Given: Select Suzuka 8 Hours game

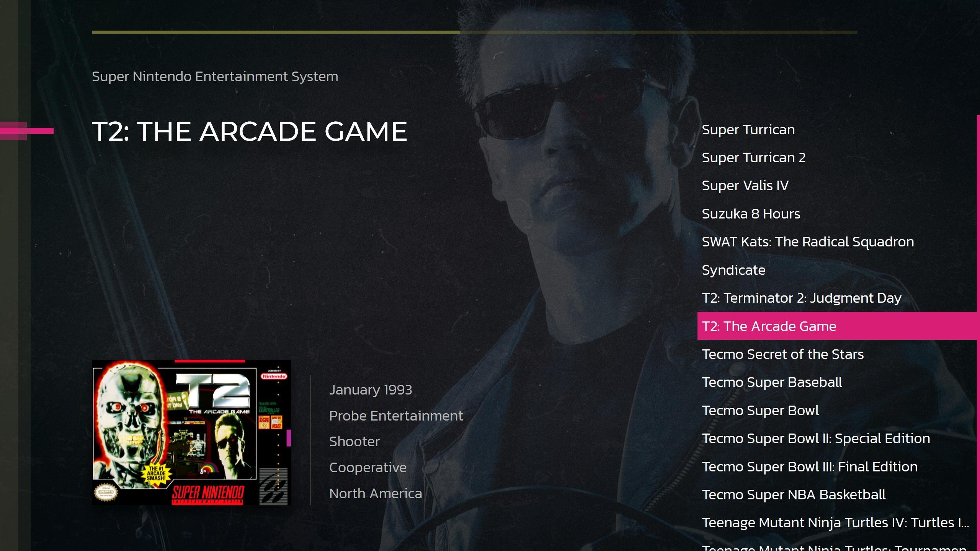Looking at the screenshot, I should 751,214.
